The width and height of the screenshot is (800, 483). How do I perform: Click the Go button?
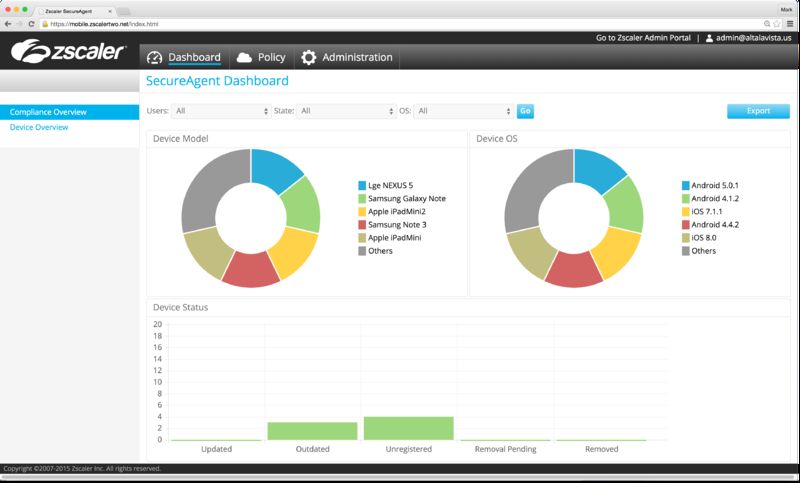[x=525, y=111]
